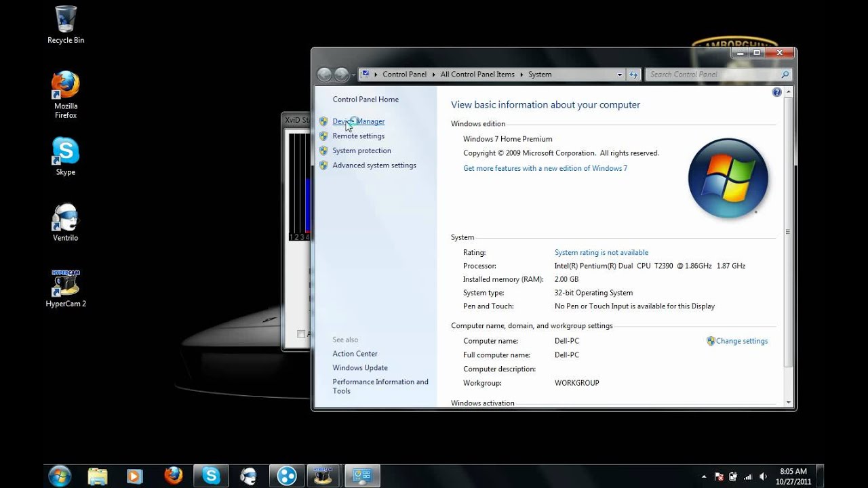The image size is (868, 488).
Task: Select the WORKGROUP value
Action: pos(576,383)
